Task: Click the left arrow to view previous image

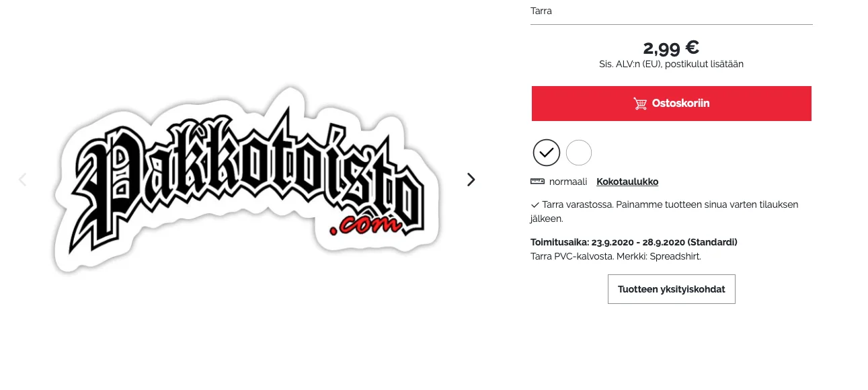Action: (x=22, y=180)
